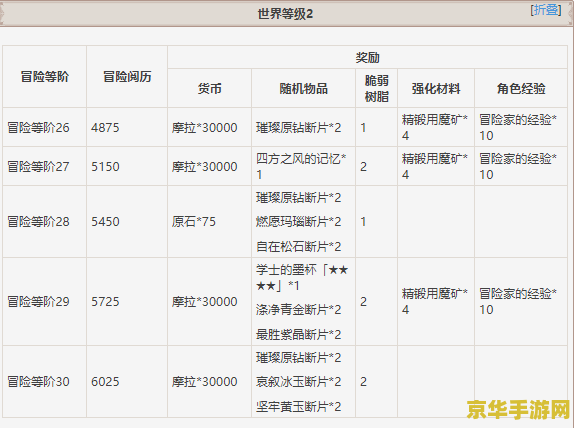Screen dimensions: 576x428
Task: Select the 冒险等阶28 row label
Action: point(38,222)
